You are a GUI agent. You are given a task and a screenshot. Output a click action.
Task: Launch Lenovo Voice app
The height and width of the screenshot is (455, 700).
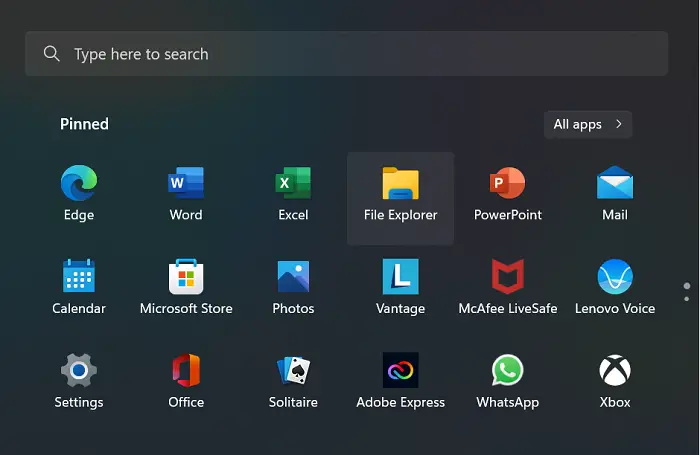tap(615, 276)
